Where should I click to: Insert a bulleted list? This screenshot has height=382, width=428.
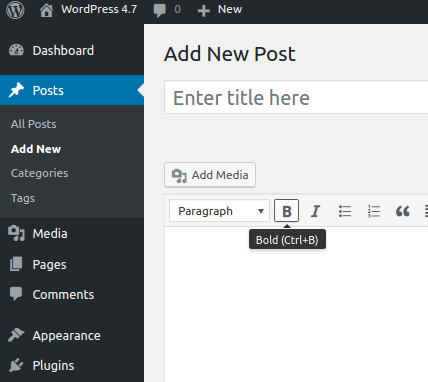(345, 211)
